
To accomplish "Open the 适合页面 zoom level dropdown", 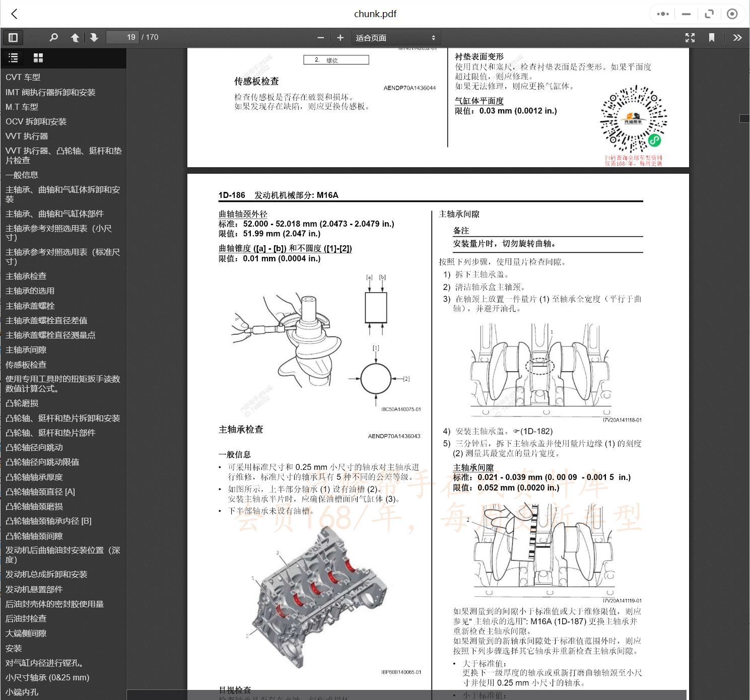I will coord(396,37).
